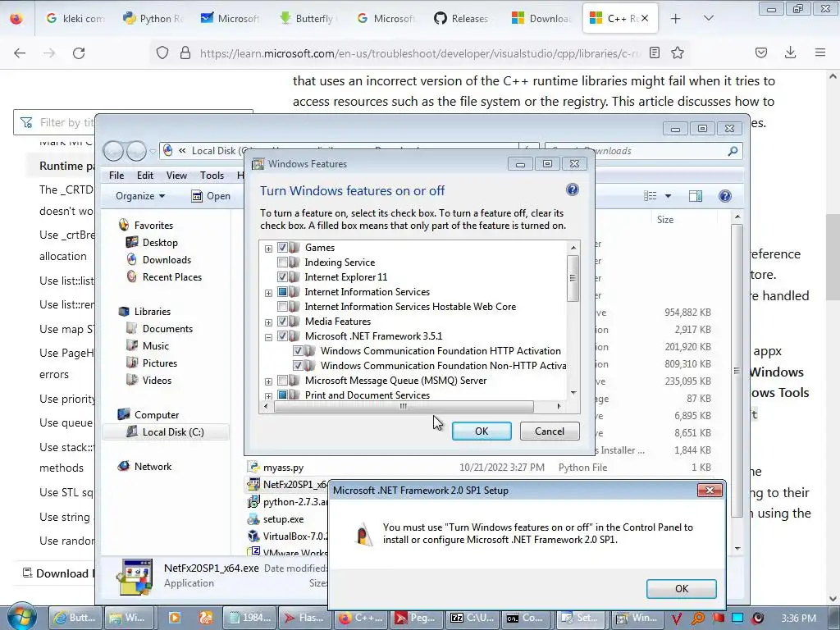Viewport: 840px width, 630px height.
Task: Open Explorer View menu
Action: click(176, 176)
